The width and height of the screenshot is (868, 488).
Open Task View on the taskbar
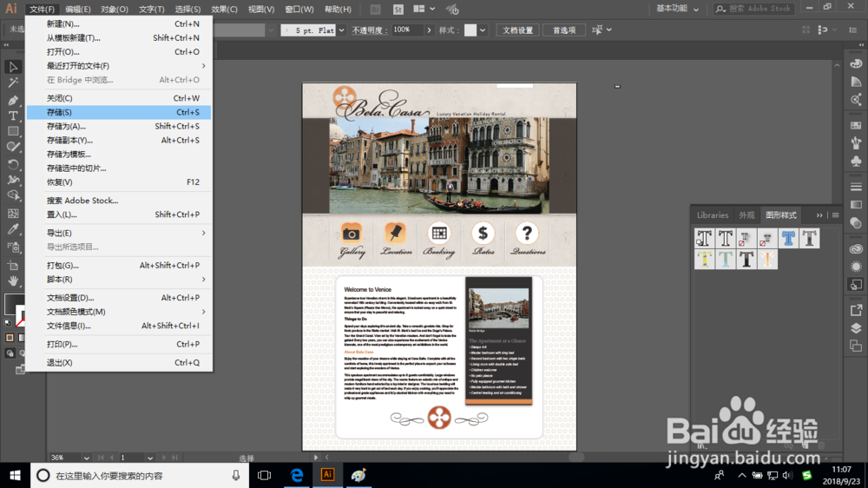265,475
